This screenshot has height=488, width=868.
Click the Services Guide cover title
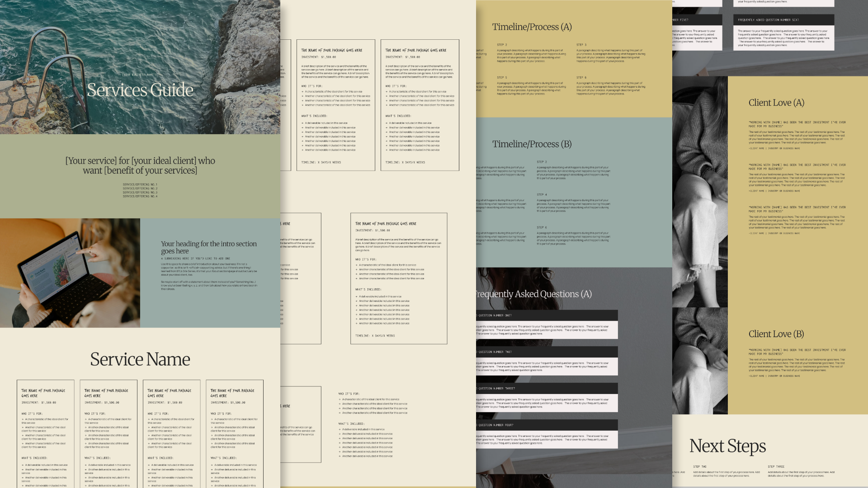[140, 90]
